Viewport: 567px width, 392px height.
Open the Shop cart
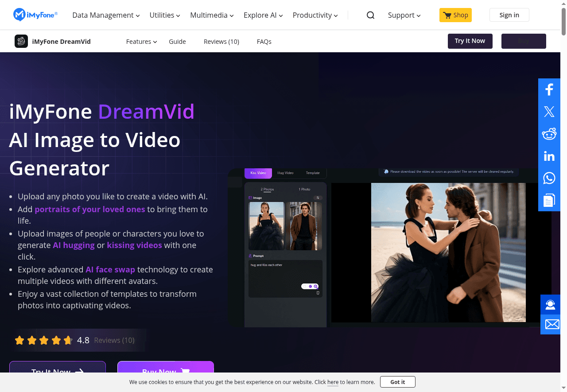pyautogui.click(x=455, y=15)
